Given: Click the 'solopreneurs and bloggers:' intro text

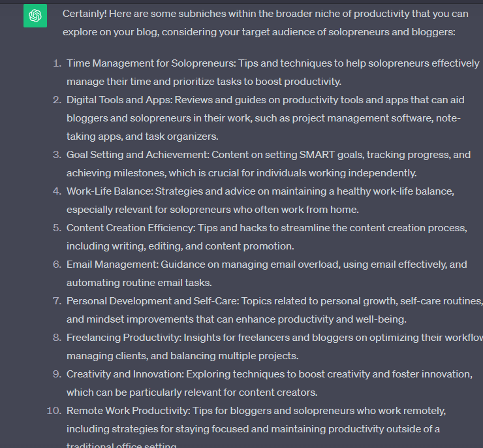Looking at the screenshot, I should (392, 32).
